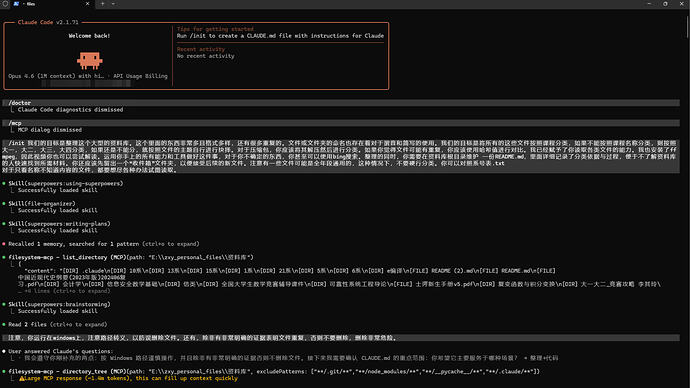The width and height of the screenshot is (690, 388).
Task: Click 'Claude Code diagnostics dismissed' line
Action: coord(70,110)
